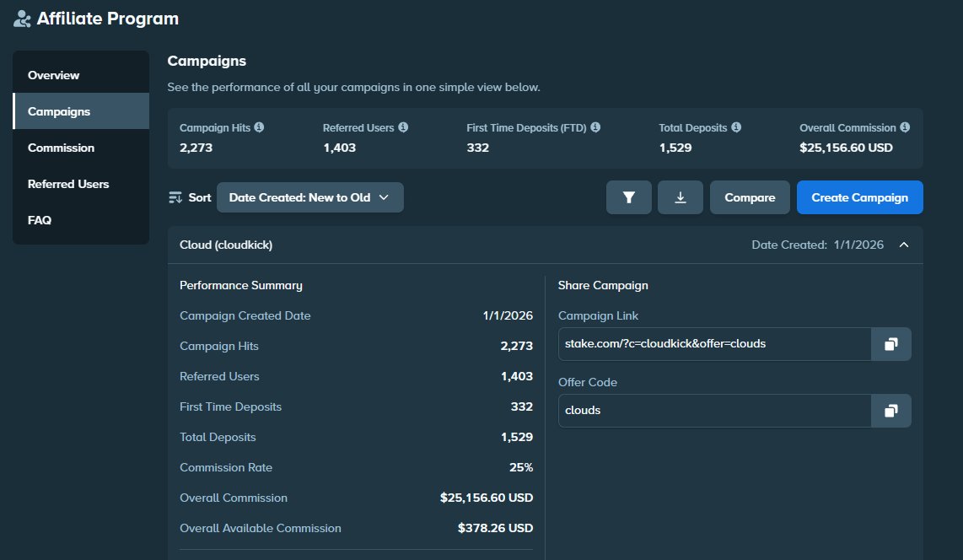This screenshot has height=560, width=963.
Task: Click the Compare button
Action: coord(750,197)
